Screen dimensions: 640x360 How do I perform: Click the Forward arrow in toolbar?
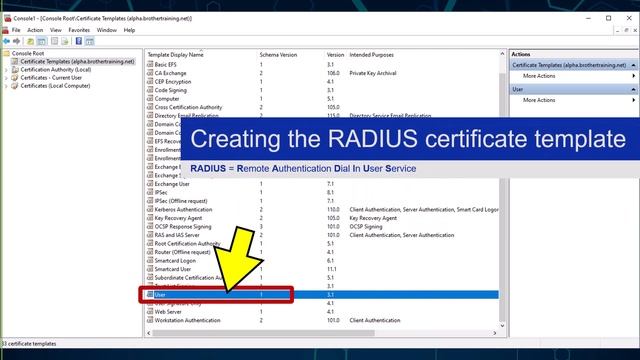coord(16,41)
